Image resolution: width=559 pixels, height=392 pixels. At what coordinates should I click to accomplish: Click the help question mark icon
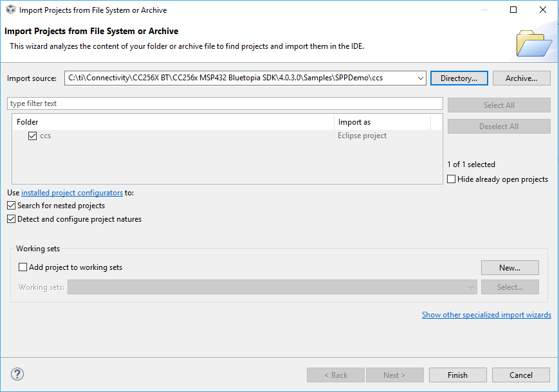point(17,375)
